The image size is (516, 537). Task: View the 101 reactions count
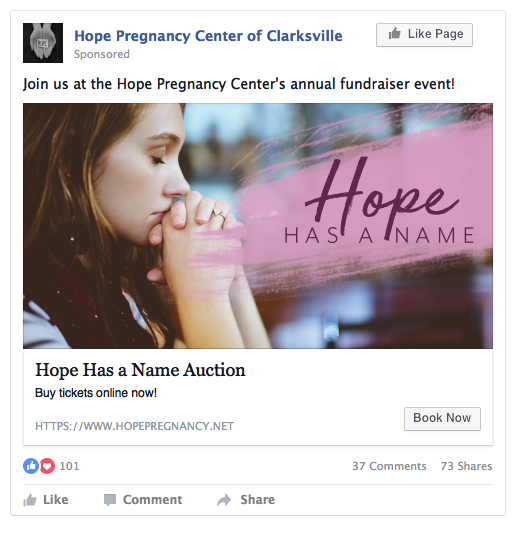[x=70, y=466]
